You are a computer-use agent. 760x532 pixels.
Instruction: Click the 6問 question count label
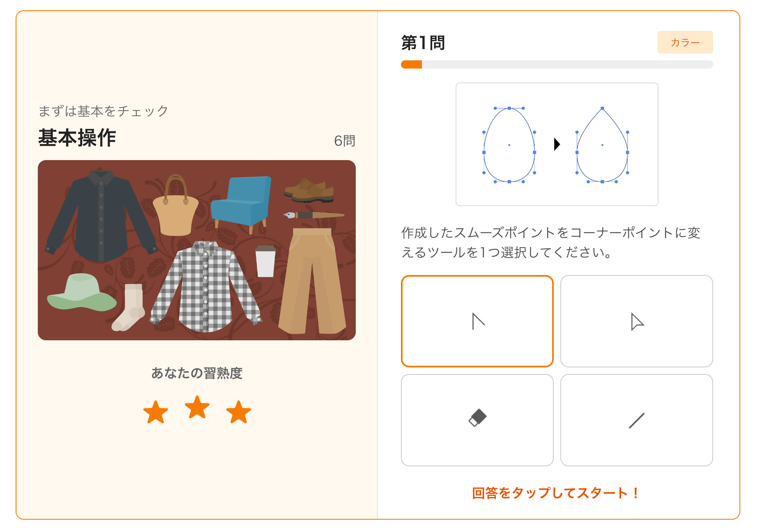(x=345, y=141)
